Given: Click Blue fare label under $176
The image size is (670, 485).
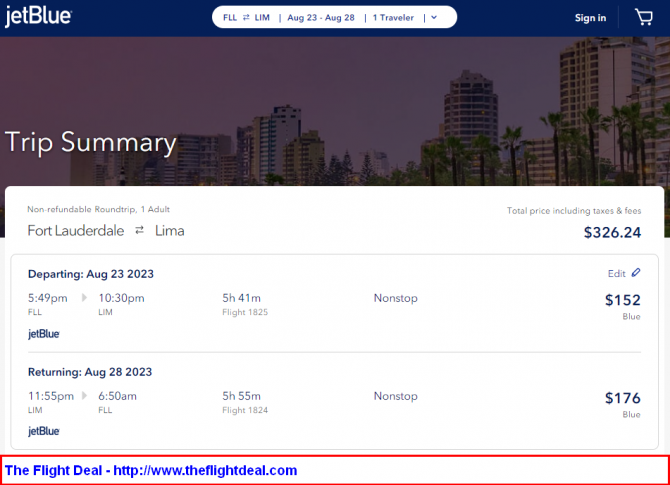Looking at the screenshot, I should pyautogui.click(x=631, y=414).
